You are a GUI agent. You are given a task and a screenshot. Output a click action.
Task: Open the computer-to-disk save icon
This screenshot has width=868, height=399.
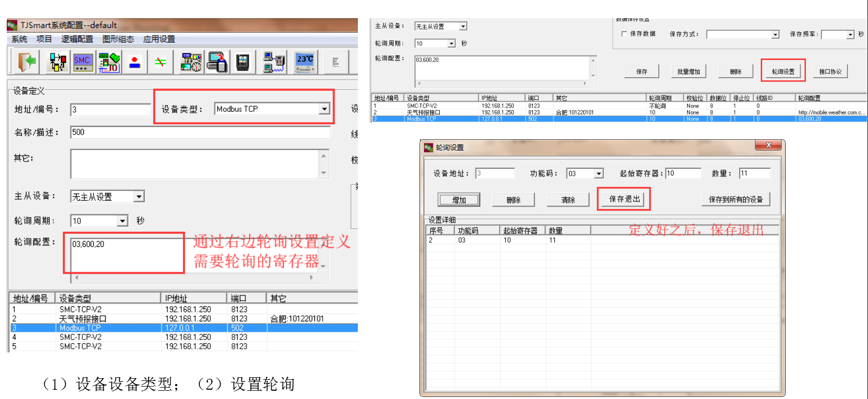pos(217,62)
